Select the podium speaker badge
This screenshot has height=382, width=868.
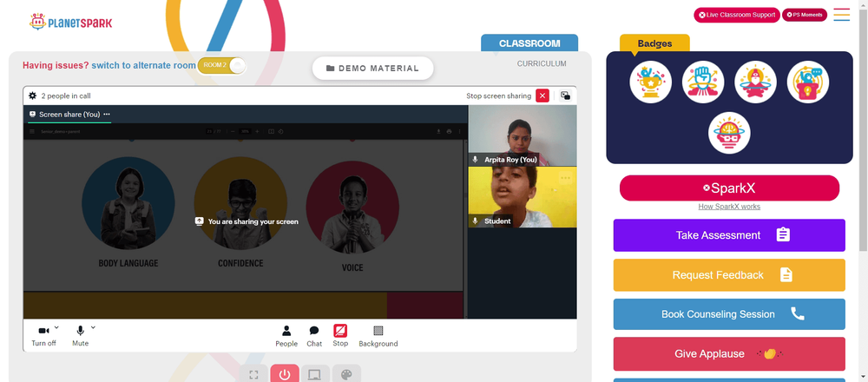(807, 82)
